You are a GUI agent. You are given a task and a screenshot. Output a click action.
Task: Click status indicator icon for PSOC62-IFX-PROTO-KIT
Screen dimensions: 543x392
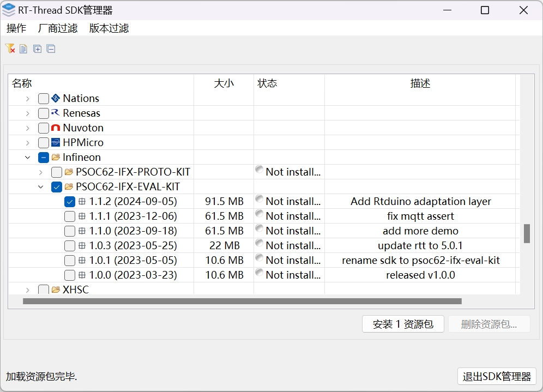tap(259, 170)
